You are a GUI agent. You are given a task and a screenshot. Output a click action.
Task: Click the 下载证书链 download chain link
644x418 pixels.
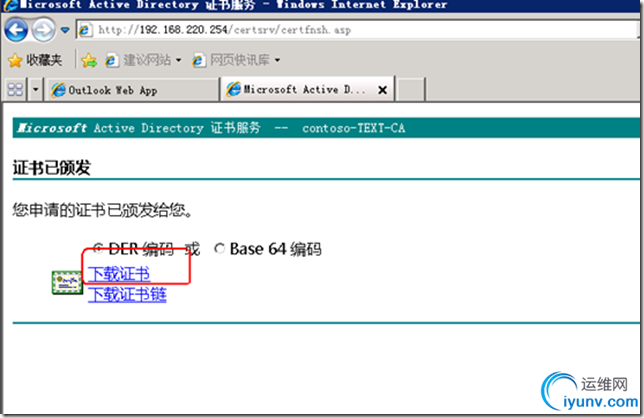(127, 295)
